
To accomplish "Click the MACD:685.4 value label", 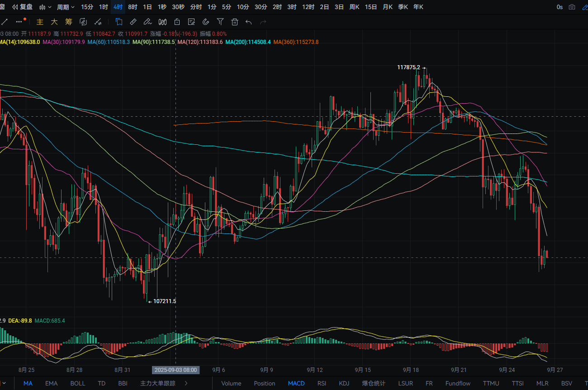I will (x=50, y=321).
